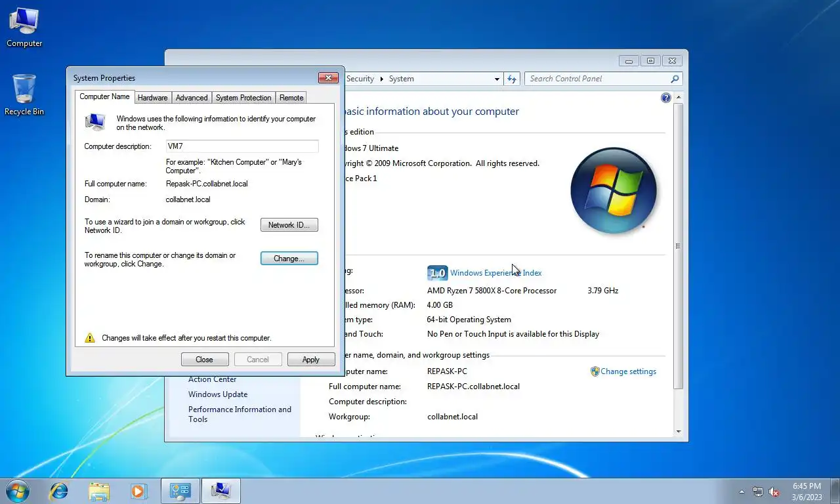
Task: Click the help question mark icon
Action: click(666, 98)
